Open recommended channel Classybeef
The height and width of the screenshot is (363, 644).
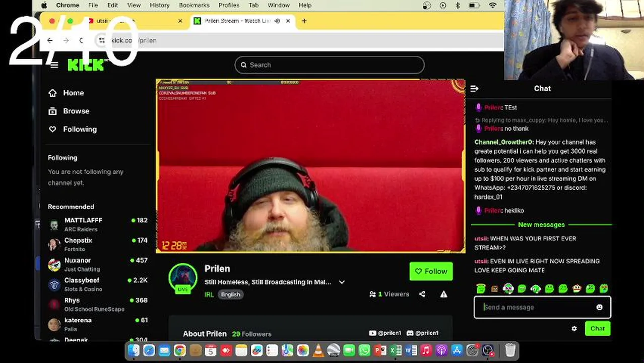[98, 284]
